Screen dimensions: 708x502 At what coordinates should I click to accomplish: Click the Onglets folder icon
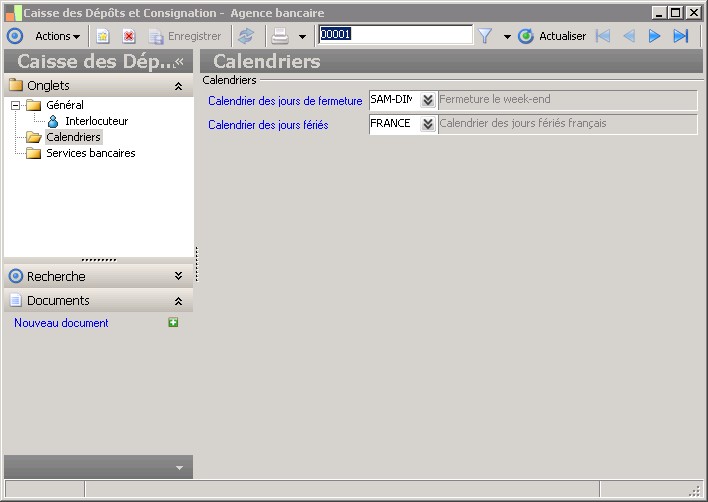tap(16, 85)
